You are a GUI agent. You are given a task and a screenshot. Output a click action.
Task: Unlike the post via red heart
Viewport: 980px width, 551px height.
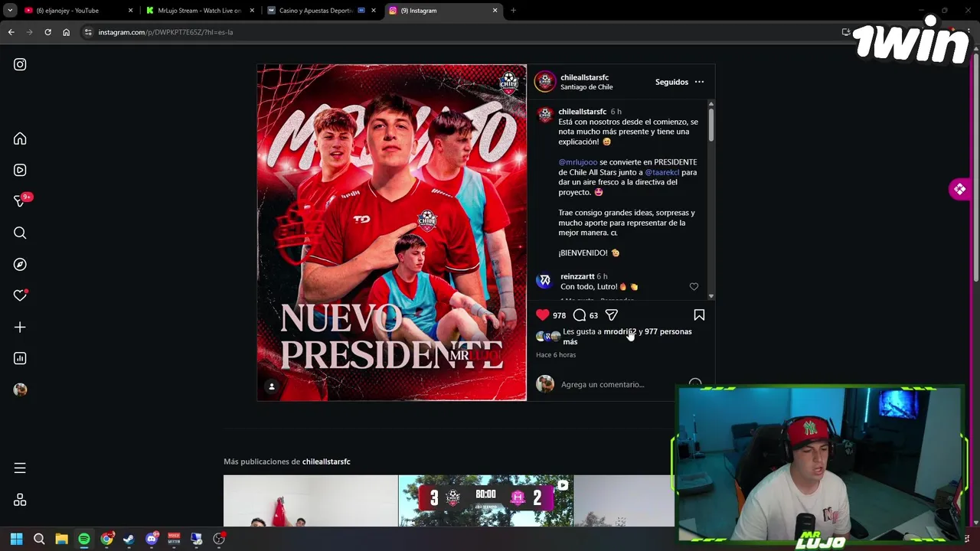[542, 315]
